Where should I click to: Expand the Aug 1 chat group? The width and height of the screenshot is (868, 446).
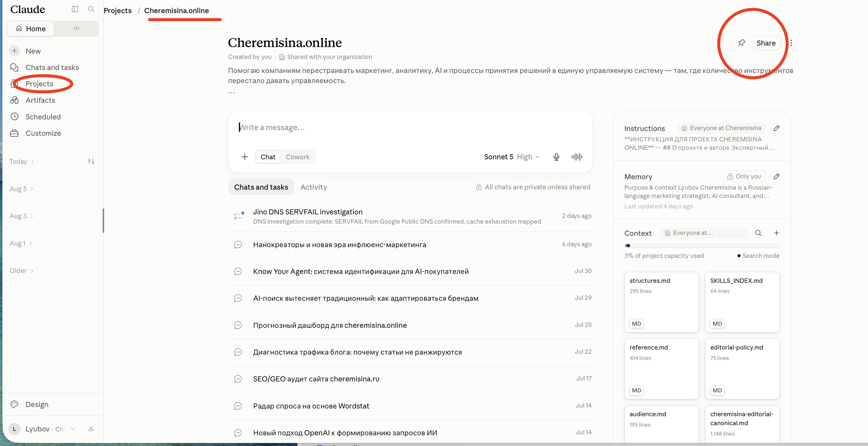click(21, 244)
